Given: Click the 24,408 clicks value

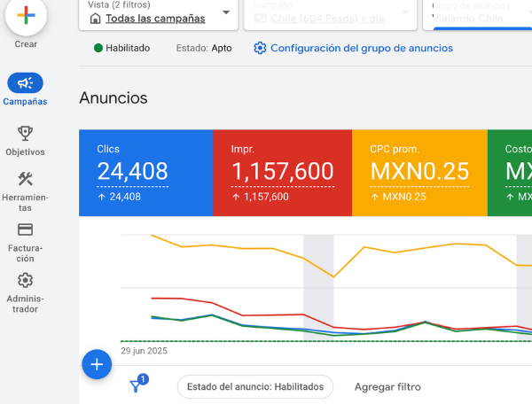Looking at the screenshot, I should 132,171.
